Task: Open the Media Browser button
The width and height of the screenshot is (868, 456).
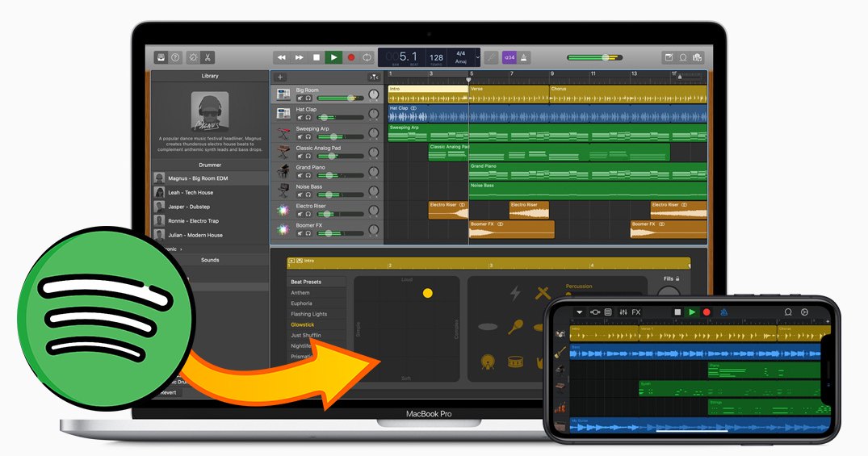Action: pyautogui.click(x=698, y=57)
